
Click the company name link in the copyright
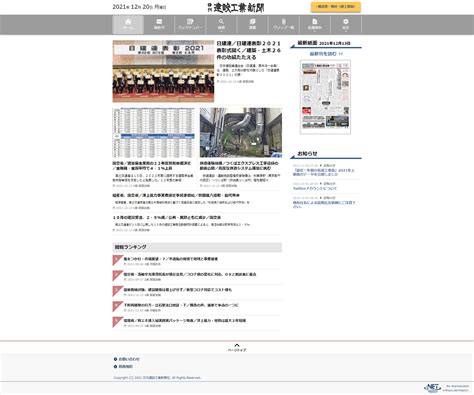pyautogui.click(x=156, y=378)
